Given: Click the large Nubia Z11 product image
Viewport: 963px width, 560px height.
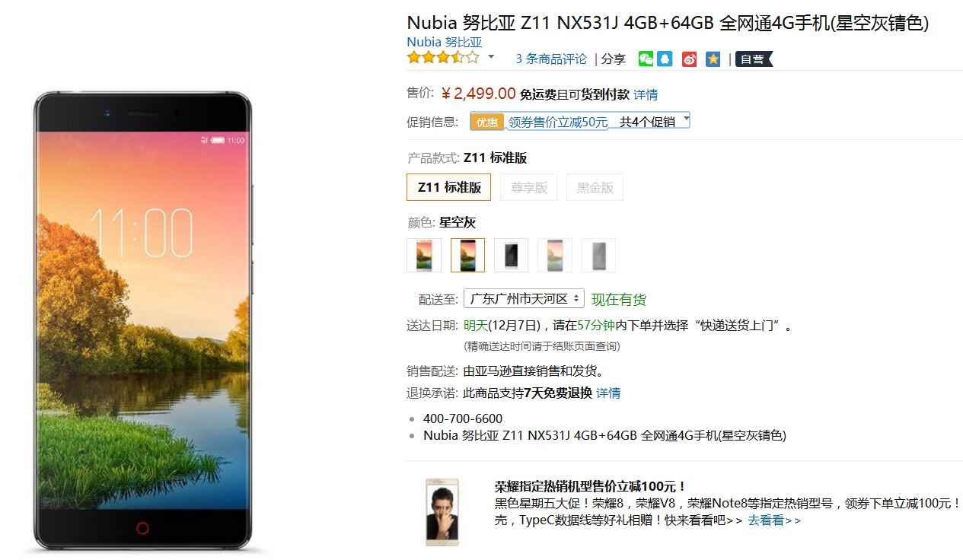Looking at the screenshot, I should click(x=142, y=321).
